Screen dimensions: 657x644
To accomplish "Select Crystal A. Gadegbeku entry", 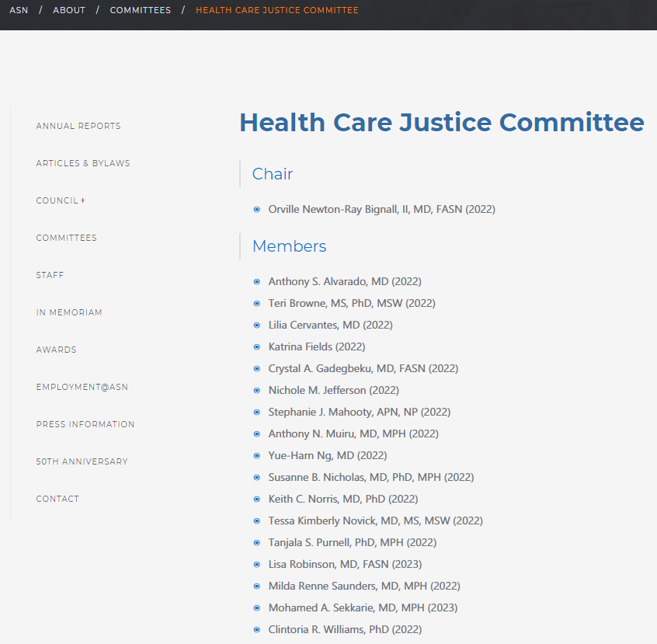I will click(363, 368).
